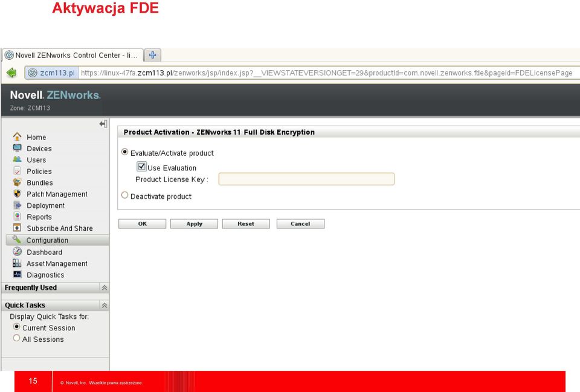This screenshot has width=580, height=392.
Task: Click the OK button
Action: 143,223
